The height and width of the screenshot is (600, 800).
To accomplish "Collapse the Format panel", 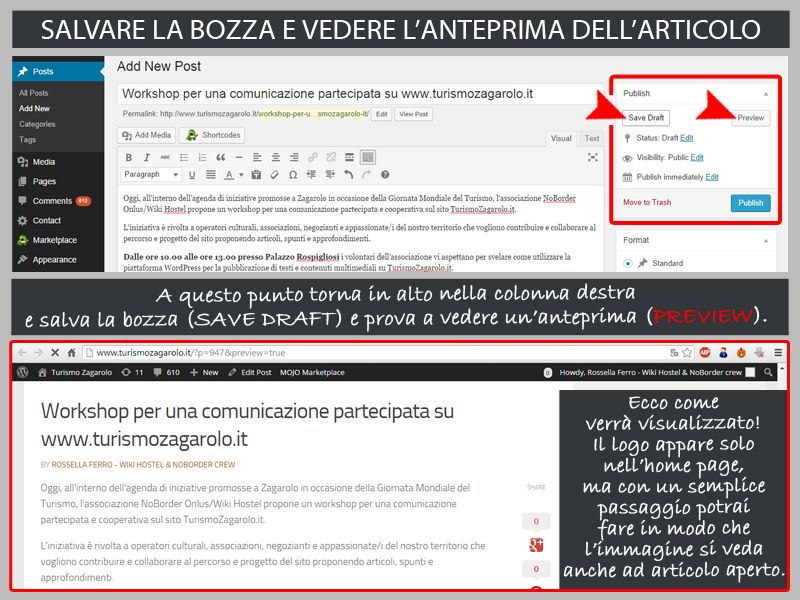I will coord(766,240).
